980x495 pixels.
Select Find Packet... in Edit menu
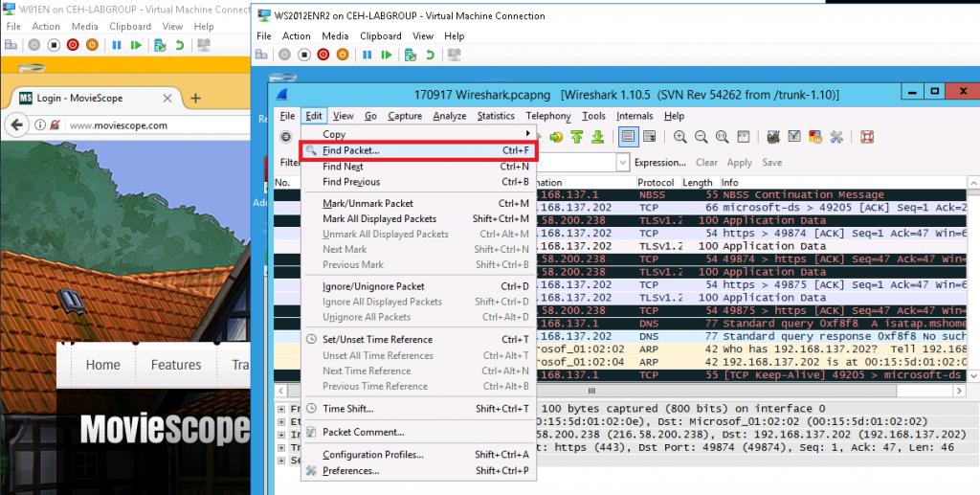[417, 150]
